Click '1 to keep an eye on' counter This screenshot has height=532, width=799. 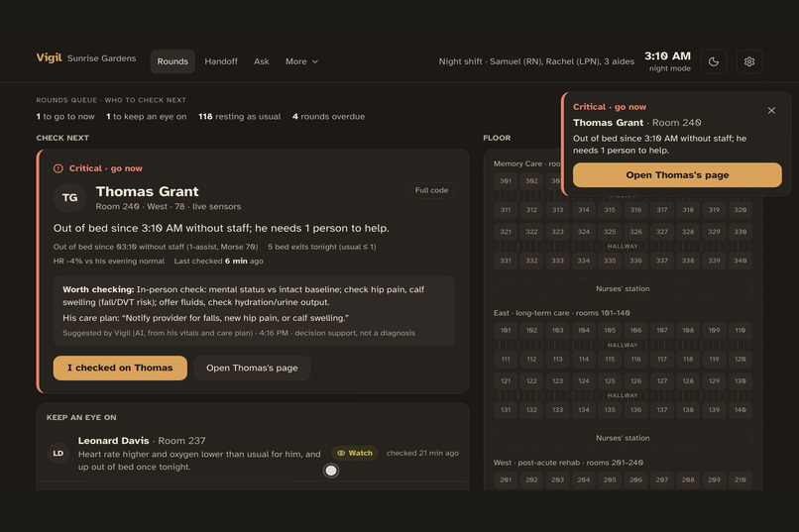click(147, 117)
